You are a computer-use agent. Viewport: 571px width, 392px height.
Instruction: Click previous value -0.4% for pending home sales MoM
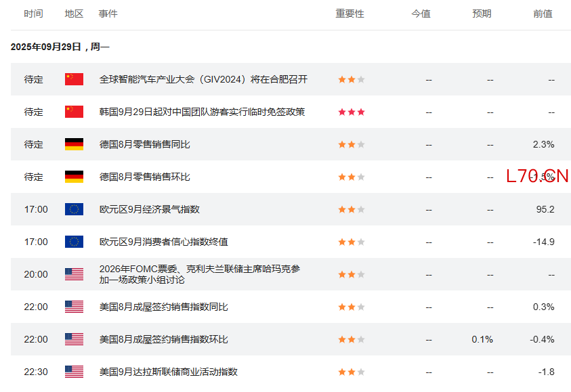(543, 339)
